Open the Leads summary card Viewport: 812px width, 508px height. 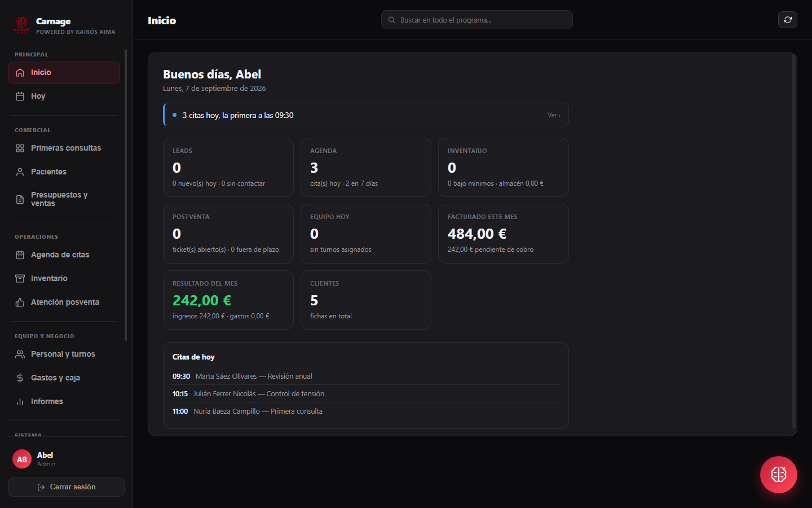(228, 168)
